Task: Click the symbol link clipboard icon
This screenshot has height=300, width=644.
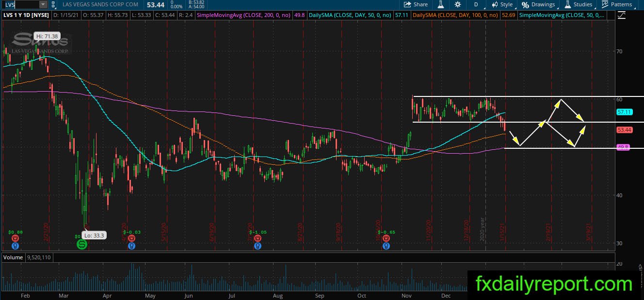Action: pos(54,4)
